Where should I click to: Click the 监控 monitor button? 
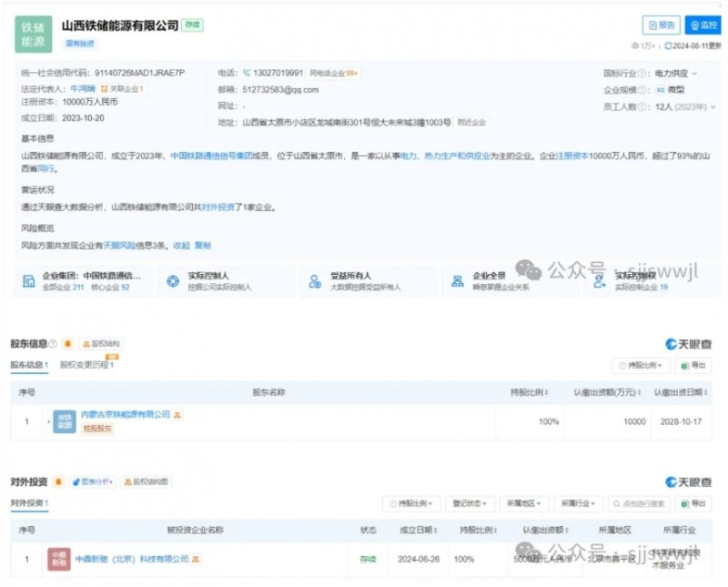703,25
